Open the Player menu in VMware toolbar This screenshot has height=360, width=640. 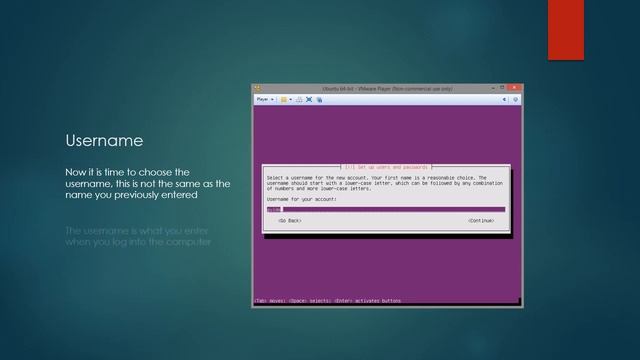[265, 99]
